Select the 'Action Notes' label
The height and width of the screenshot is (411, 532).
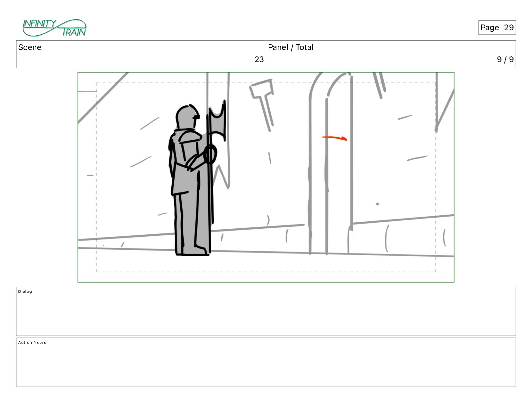coord(32,342)
